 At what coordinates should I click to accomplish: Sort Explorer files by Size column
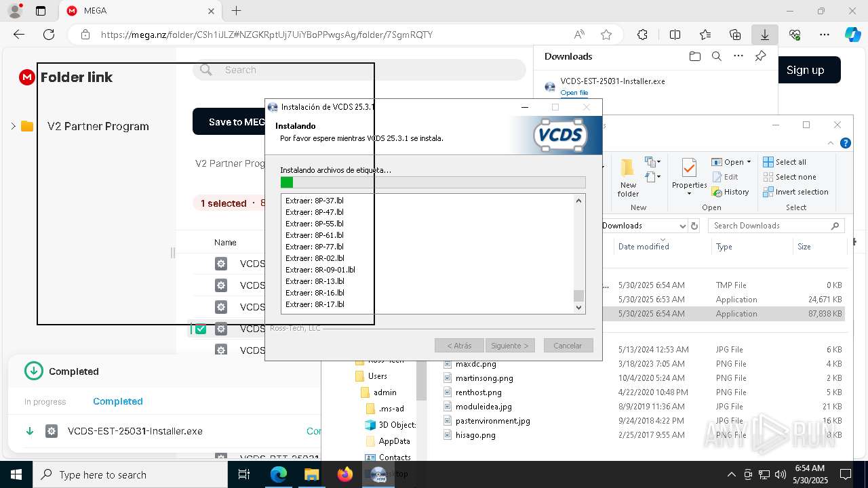[804, 247]
